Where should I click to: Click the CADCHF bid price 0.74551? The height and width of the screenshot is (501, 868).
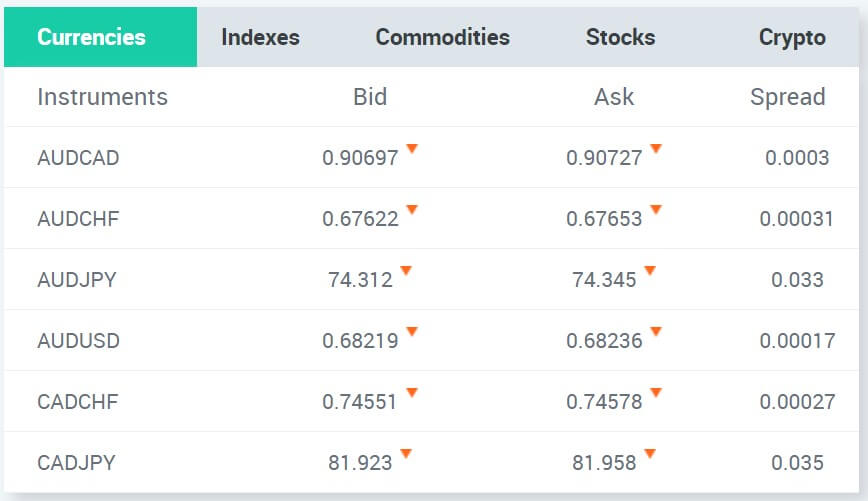point(360,401)
